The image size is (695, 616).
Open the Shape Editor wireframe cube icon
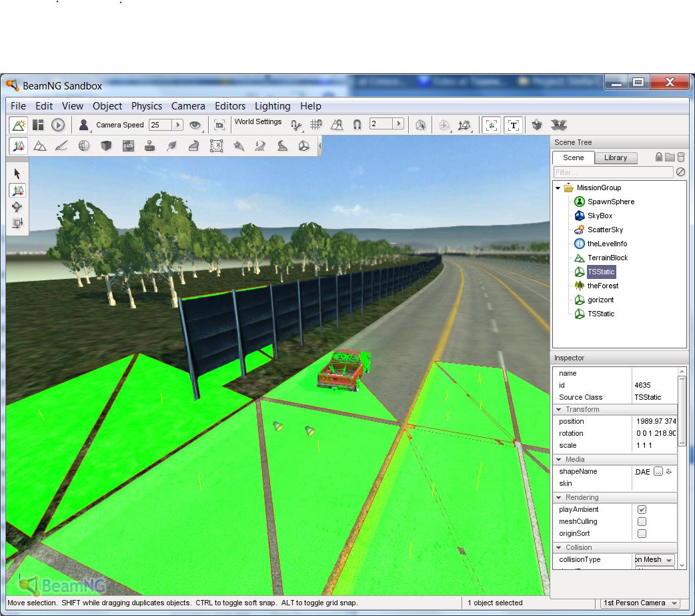(x=303, y=146)
